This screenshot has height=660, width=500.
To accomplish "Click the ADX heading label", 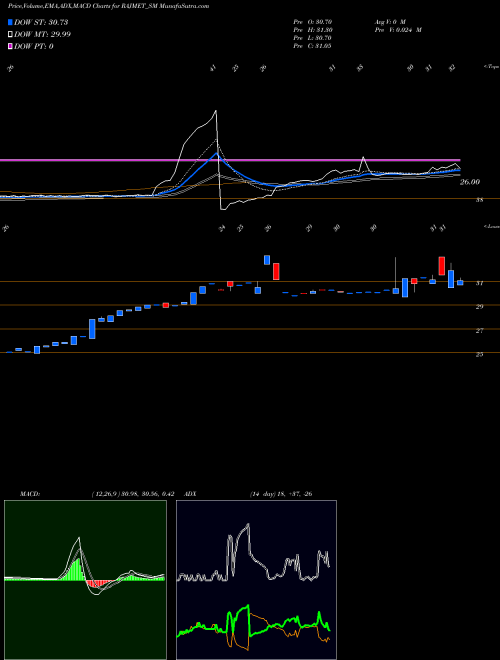I will (191, 494).
